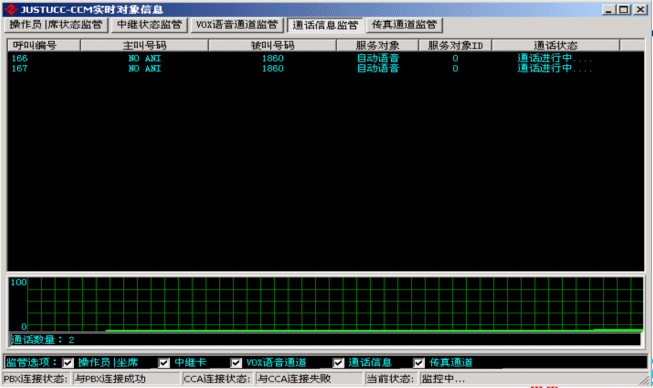Open the 操作员|席状态监管 tab
The width and height of the screenshot is (653, 388).
point(56,25)
